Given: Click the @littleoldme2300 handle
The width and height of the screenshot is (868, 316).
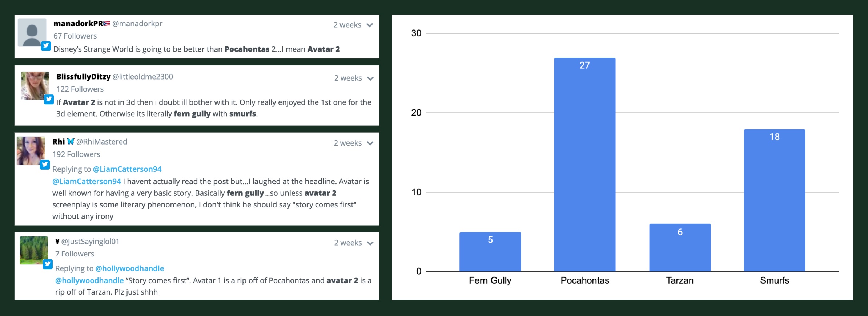Looking at the screenshot, I should point(143,77).
